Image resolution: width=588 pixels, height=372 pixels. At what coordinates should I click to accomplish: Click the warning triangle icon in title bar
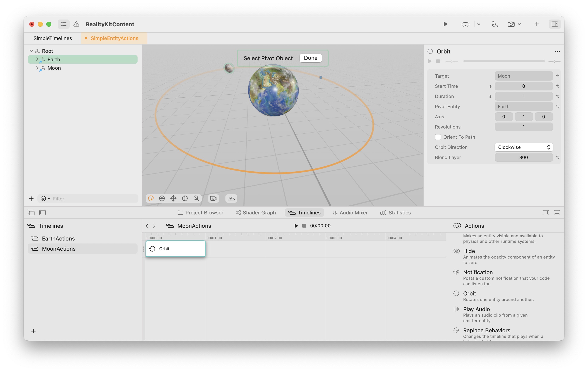[76, 24]
